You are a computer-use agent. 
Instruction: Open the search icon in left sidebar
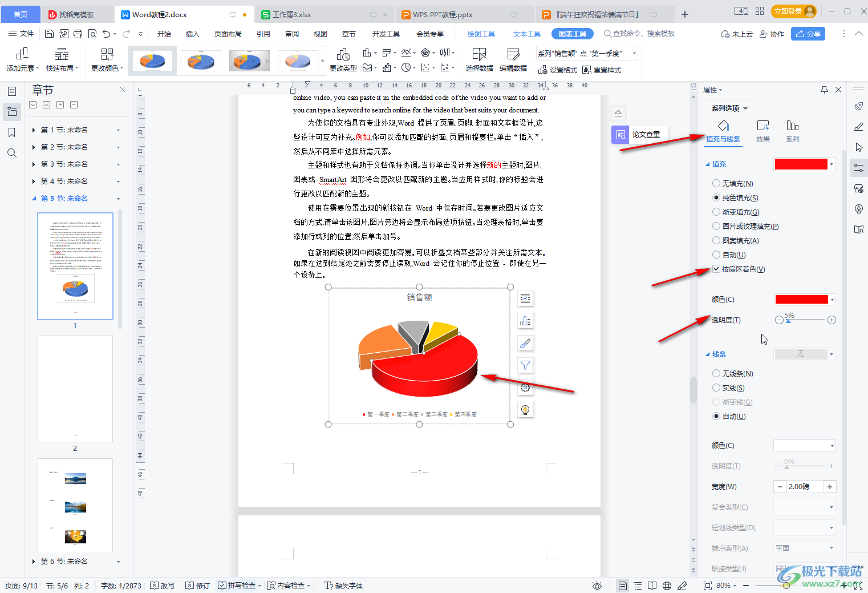click(x=11, y=153)
